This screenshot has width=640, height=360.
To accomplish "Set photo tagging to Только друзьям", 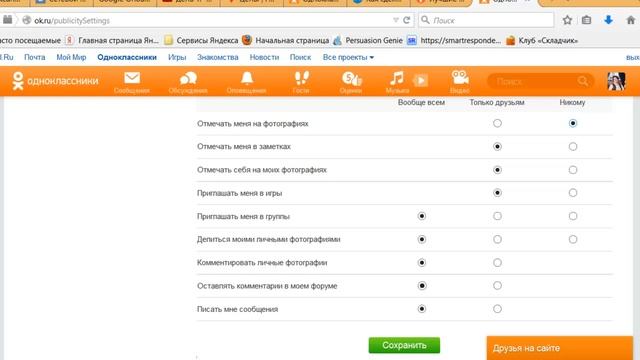I will click(x=497, y=123).
